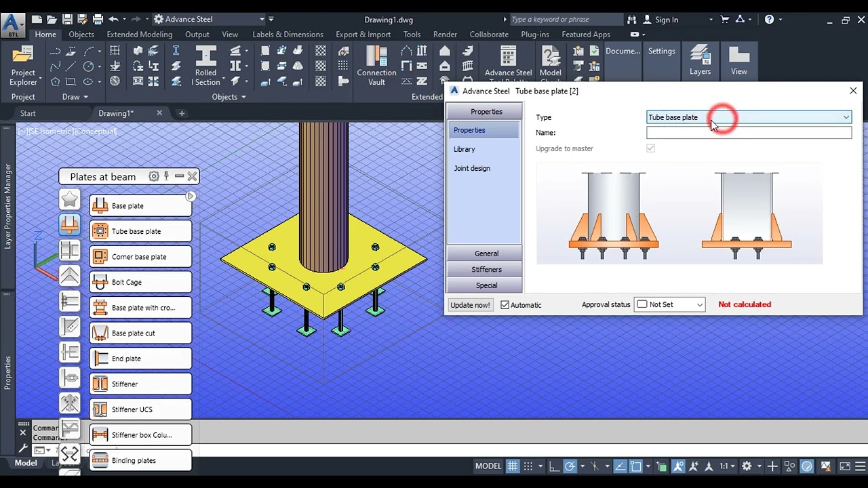
Task: Open the Type dropdown showing Tube base plate
Action: [749, 117]
